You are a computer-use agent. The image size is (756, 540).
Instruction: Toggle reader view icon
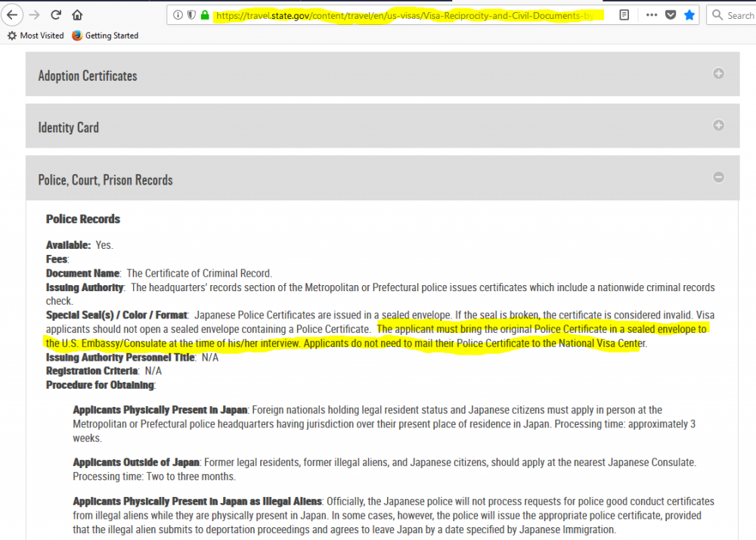pyautogui.click(x=624, y=15)
